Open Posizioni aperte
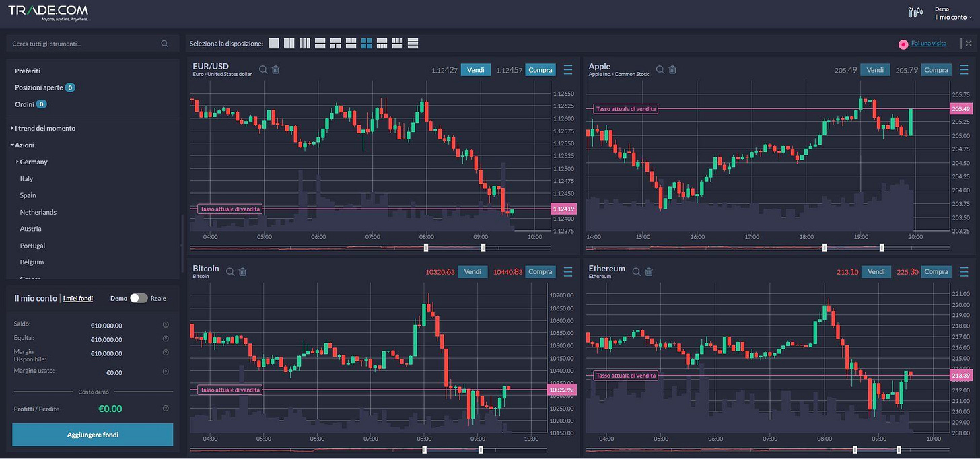980x459 pixels. pyautogui.click(x=44, y=87)
